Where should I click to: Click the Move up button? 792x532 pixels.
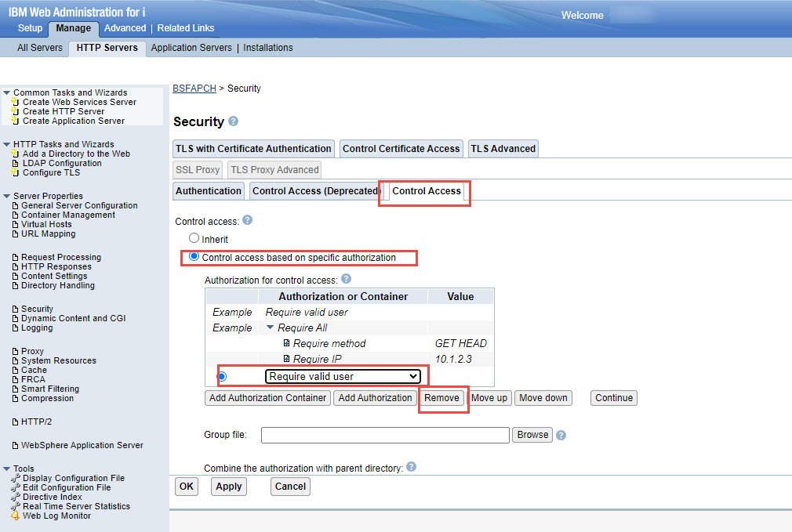pyautogui.click(x=489, y=398)
